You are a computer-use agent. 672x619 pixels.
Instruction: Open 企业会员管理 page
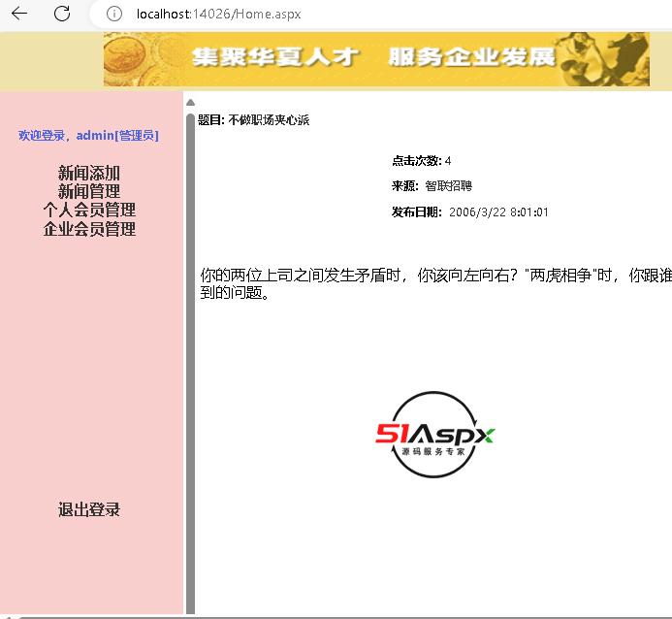[x=89, y=230]
